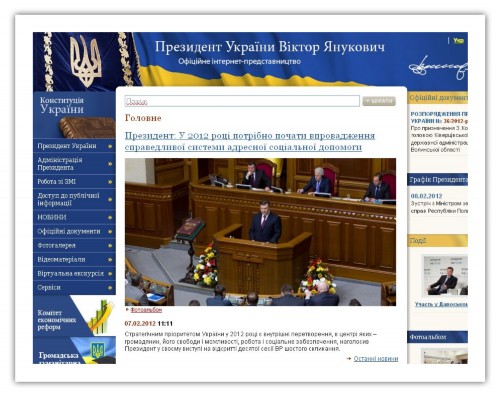The width and height of the screenshot is (500, 397).
Task: Expand the Офіційні документи menu item
Action: click(x=74, y=231)
